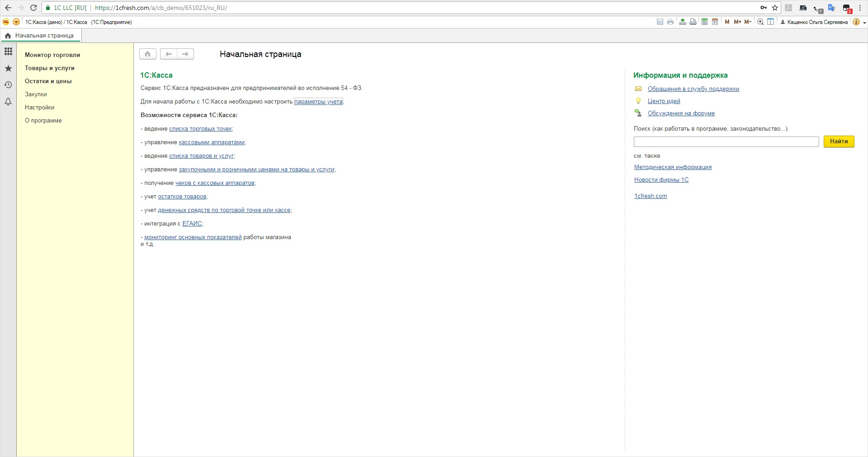Click the Home button above page title
868x457 pixels.
coord(148,54)
